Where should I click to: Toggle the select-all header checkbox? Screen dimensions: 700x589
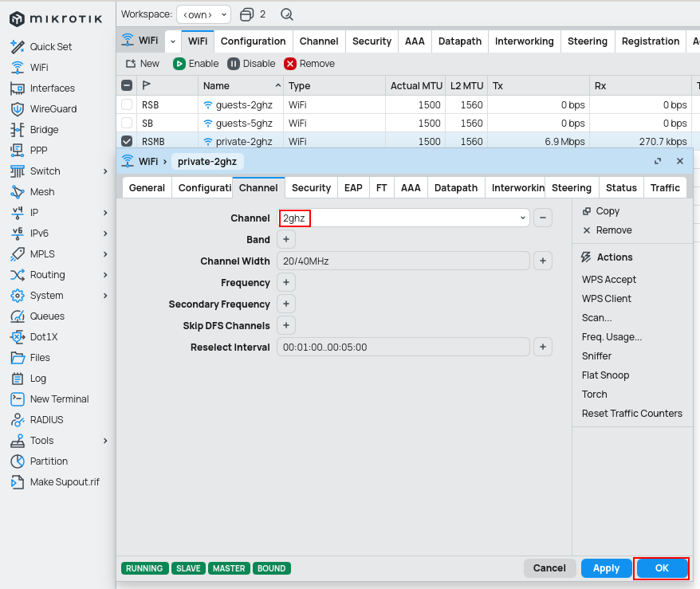pos(127,85)
